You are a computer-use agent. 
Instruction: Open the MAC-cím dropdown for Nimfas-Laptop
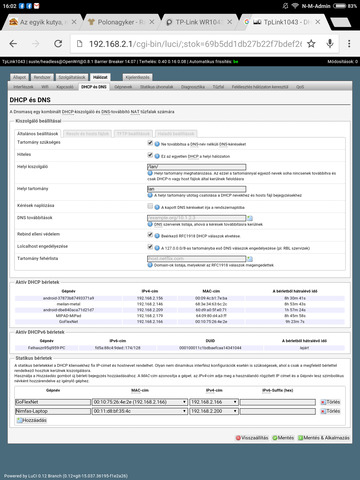point(140,411)
